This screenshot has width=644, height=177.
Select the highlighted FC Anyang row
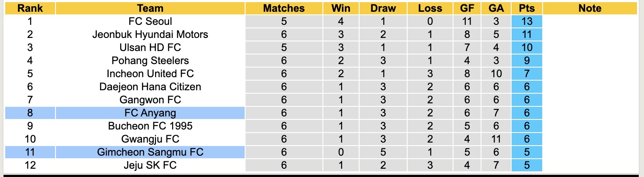click(x=150, y=113)
